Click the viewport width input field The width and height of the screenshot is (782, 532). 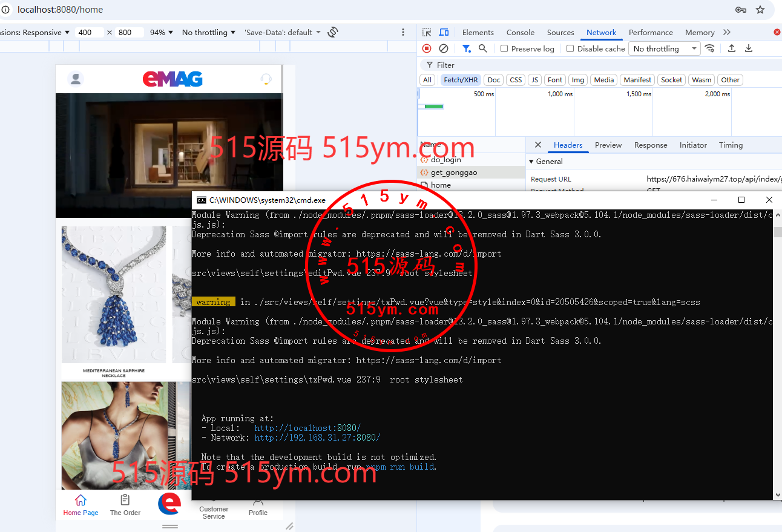[x=90, y=32]
